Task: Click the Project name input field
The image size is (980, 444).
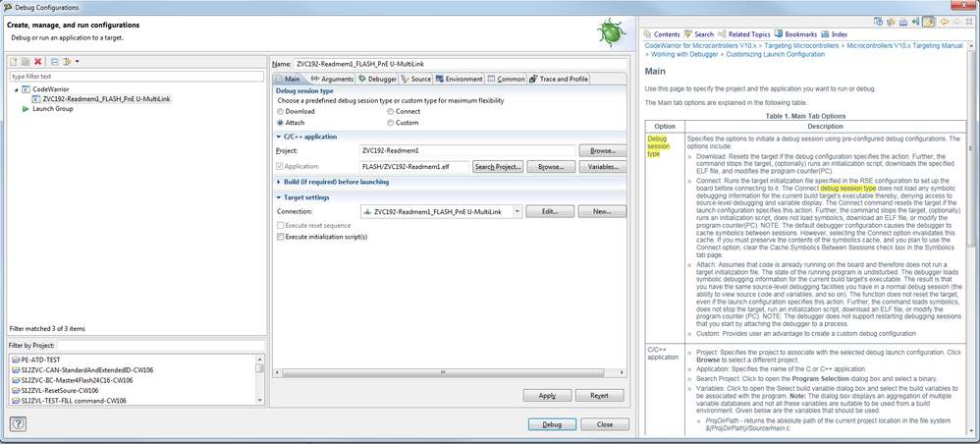Action: point(467,150)
